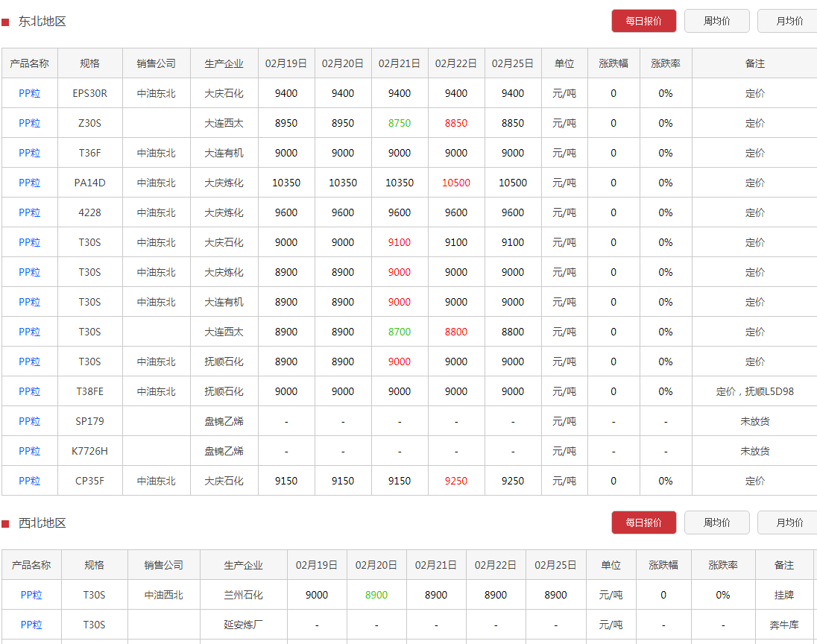Select the red 8800 price for 大连西太 T30S
The height and width of the screenshot is (644, 817).
coord(456,332)
